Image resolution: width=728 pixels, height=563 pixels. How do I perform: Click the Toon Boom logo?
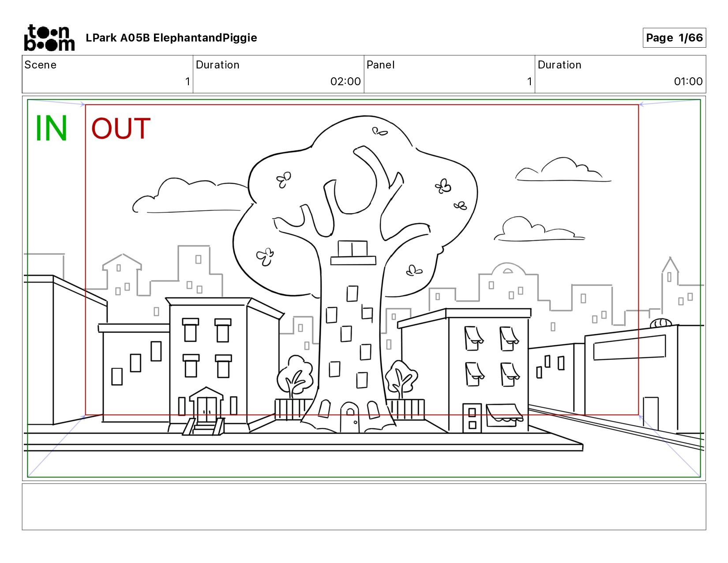49,38
